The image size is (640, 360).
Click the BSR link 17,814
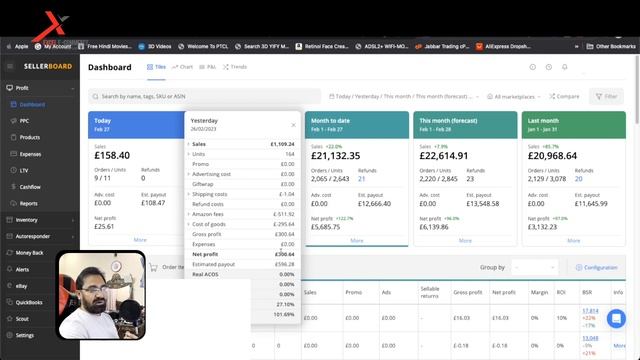590,311
